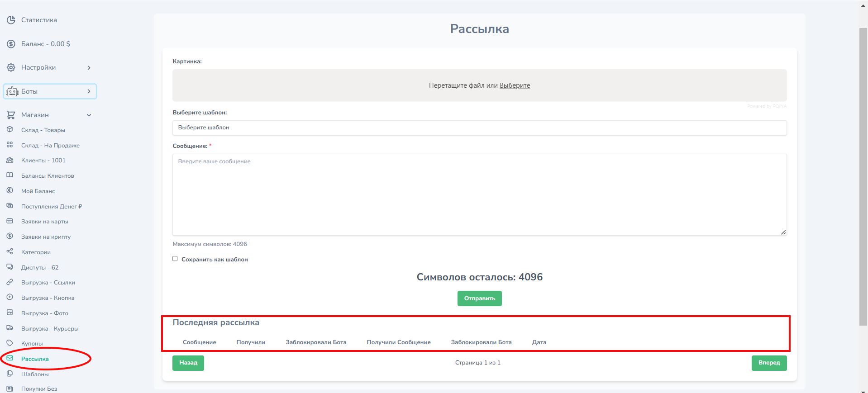The height and width of the screenshot is (393, 868).
Task: Open Заявки на крипту link
Action: (46, 237)
